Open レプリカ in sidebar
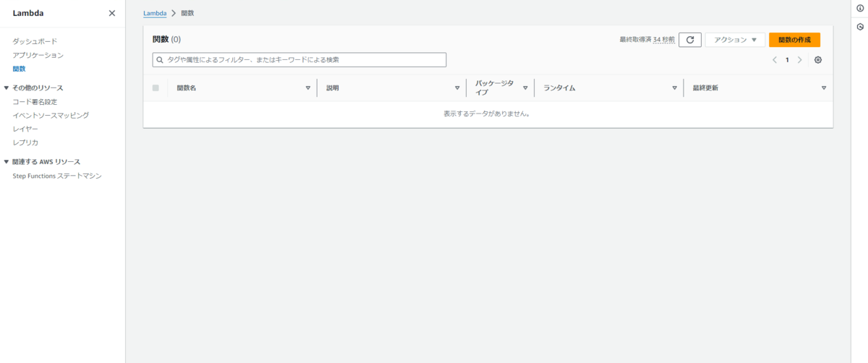The height and width of the screenshot is (363, 868). pyautogui.click(x=25, y=142)
